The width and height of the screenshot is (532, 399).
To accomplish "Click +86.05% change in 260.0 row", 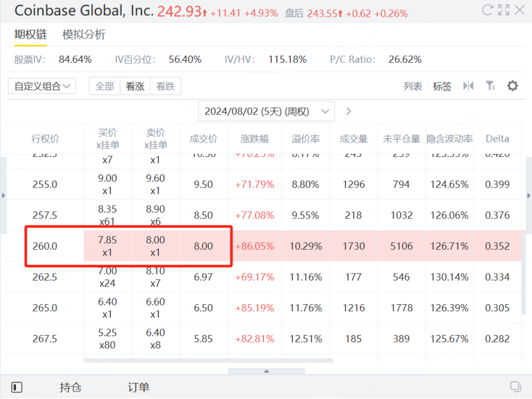I will [x=254, y=246].
